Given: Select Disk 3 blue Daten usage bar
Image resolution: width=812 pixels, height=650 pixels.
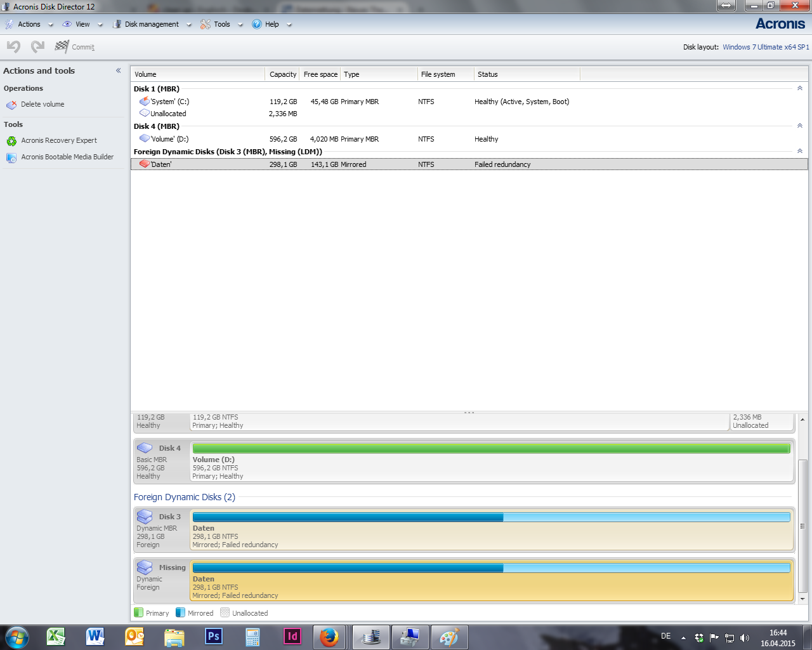Looking at the screenshot, I should [x=491, y=517].
